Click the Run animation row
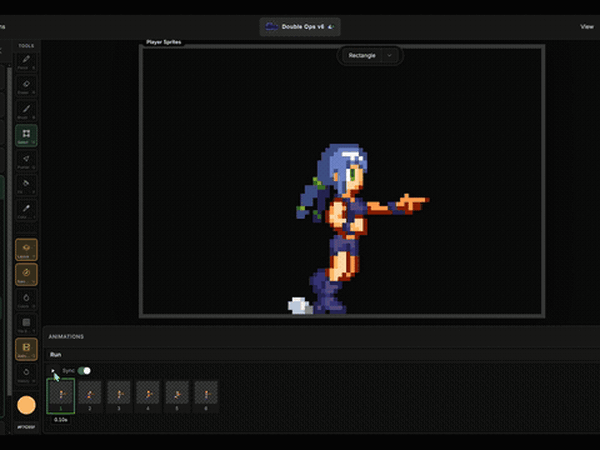The height and width of the screenshot is (450, 600). (x=323, y=355)
